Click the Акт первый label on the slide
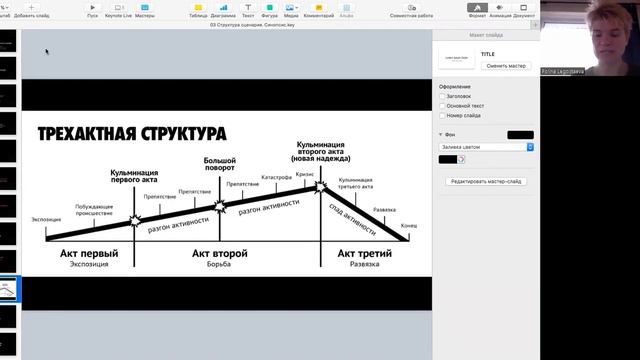Image resolution: width=640 pixels, height=360 pixels. (89, 253)
